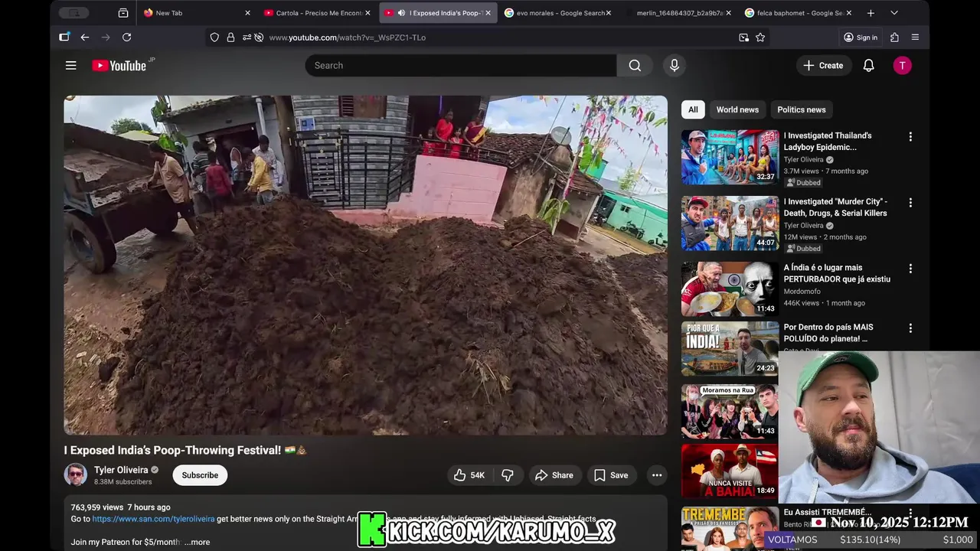
Task: Click into the YouTube search field
Action: tap(461, 66)
